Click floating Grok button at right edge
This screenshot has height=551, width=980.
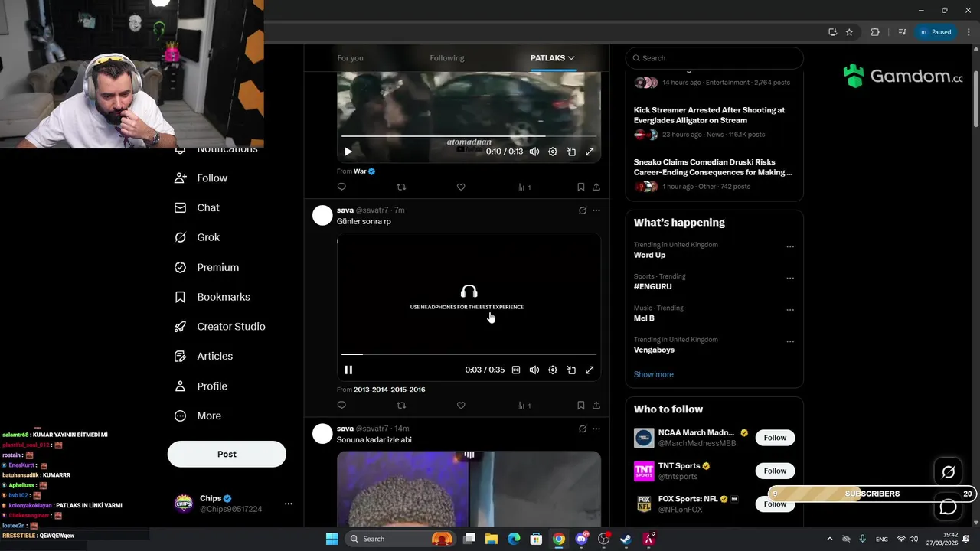949,472
